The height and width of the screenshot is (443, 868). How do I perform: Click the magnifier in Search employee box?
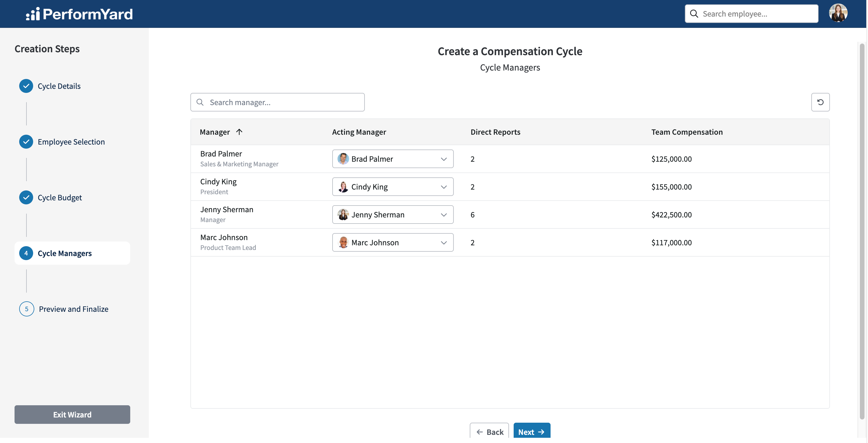(694, 14)
